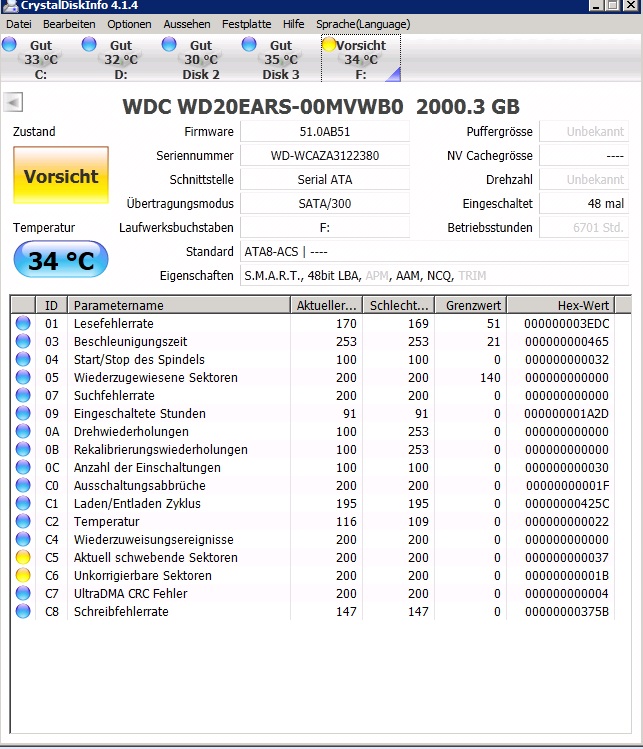Click status icon for Laden/Entladen Zyklus
Image resolution: width=643 pixels, height=749 pixels.
(x=23, y=503)
